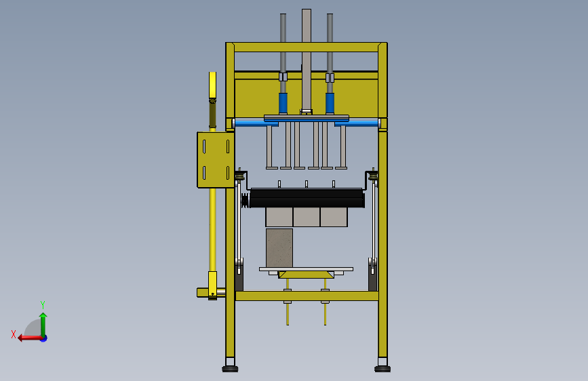Select the bright yellow lever handle grip
Image resolution: width=588 pixels, height=381 pixels.
213,85
